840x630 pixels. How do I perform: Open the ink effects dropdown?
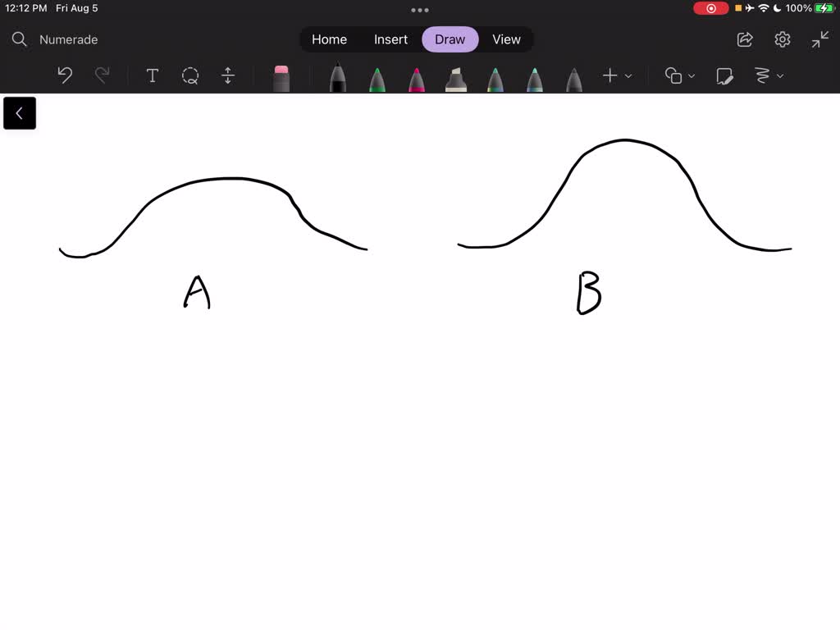coord(768,75)
